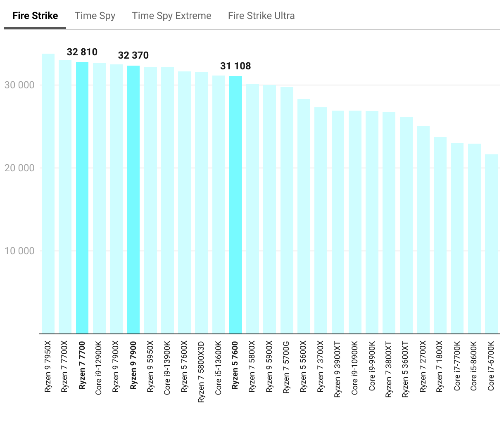Switch to the Fire Strike tab
Image resolution: width=504 pixels, height=421 pixels.
[x=35, y=16]
